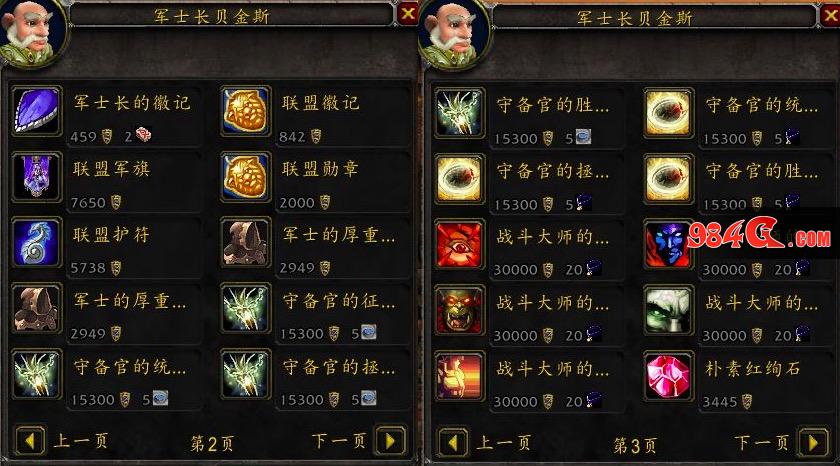Click the 朴素红绚石 item name
This screenshot has width=840, height=466.
[753, 369]
